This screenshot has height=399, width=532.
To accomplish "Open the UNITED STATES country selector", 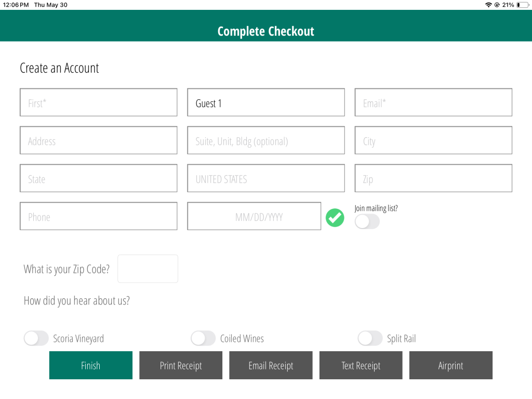I will [x=265, y=179].
